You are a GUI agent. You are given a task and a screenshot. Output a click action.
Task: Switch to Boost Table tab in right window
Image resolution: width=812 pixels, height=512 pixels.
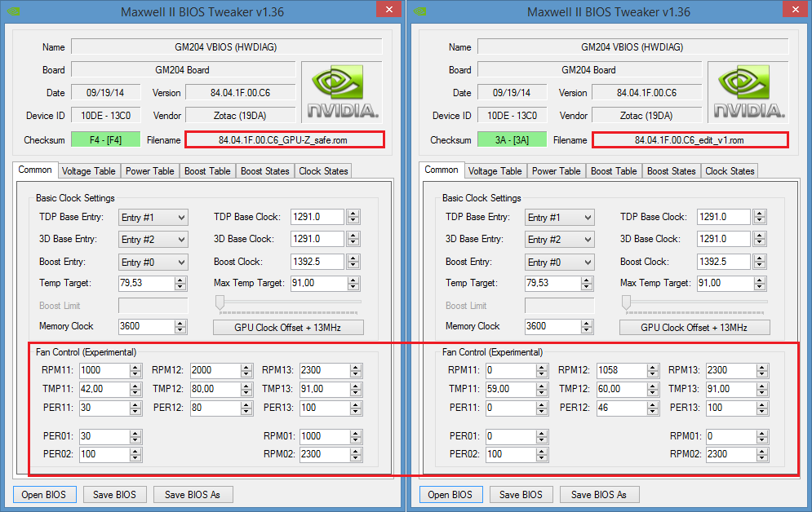coord(614,171)
